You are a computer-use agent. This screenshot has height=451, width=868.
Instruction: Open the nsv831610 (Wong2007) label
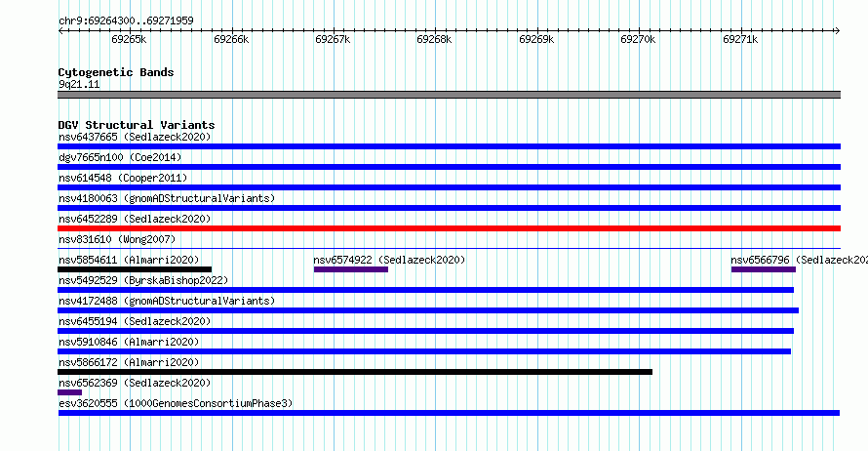tap(117, 239)
